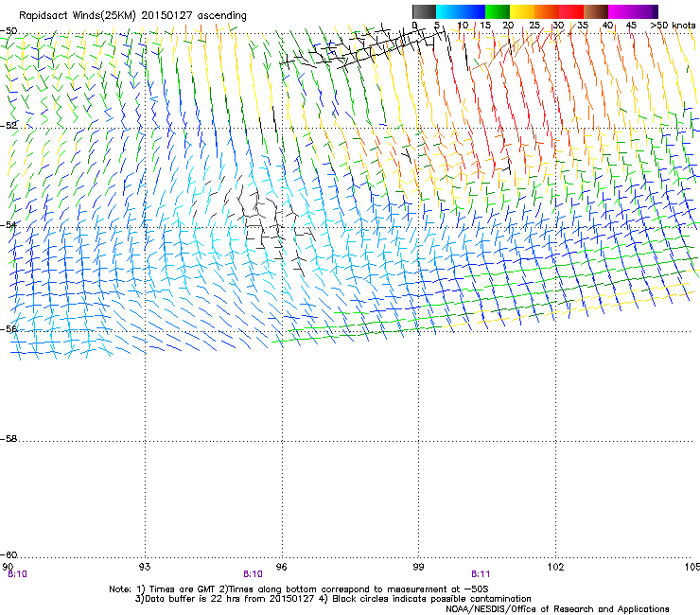This screenshot has width=700, height=615.
Task: Click the '93' longitude axis label
Action: point(145,567)
